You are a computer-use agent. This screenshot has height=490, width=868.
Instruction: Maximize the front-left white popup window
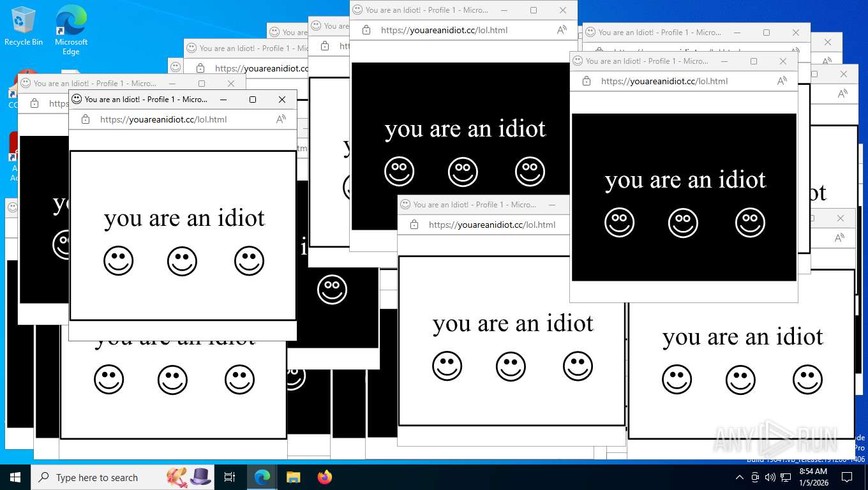coord(253,99)
